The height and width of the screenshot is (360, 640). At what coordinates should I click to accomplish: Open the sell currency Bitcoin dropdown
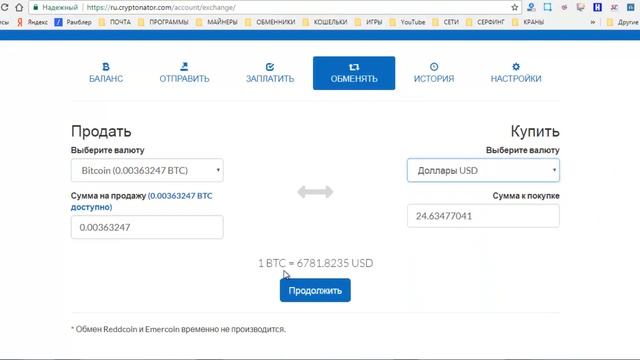click(147, 170)
